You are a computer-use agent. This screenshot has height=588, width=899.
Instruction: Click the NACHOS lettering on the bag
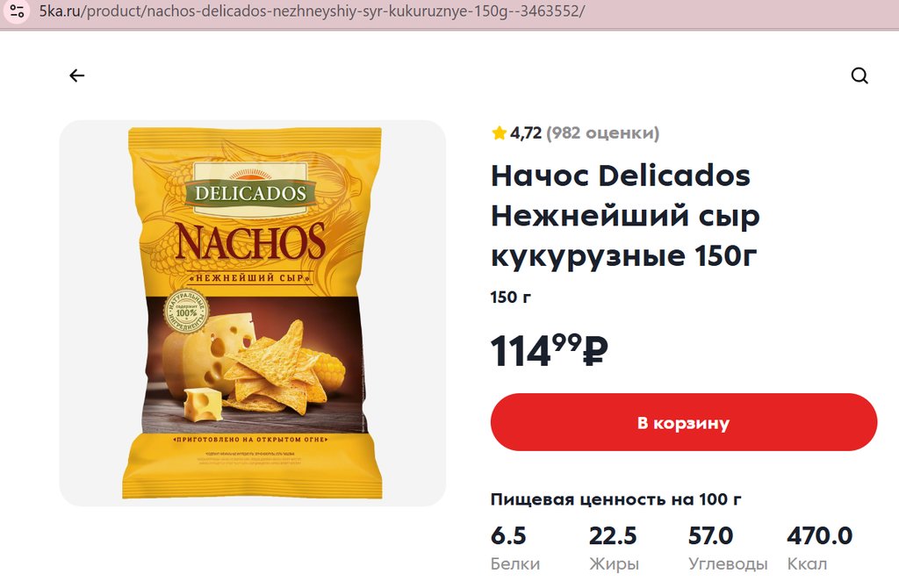(x=250, y=242)
